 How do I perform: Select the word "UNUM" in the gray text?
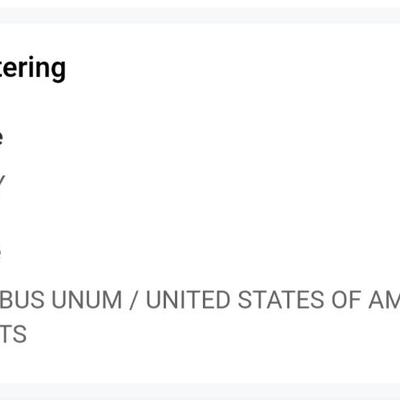click(x=87, y=300)
